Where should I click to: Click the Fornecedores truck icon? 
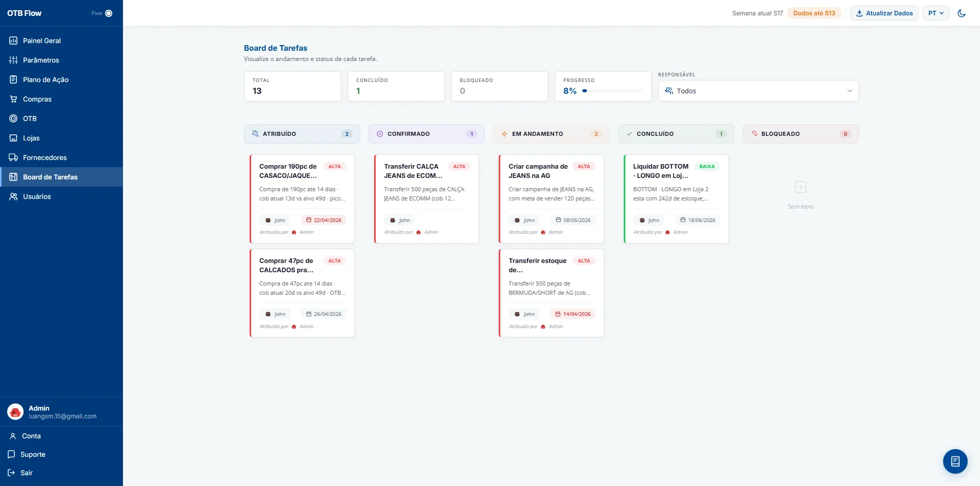click(13, 157)
